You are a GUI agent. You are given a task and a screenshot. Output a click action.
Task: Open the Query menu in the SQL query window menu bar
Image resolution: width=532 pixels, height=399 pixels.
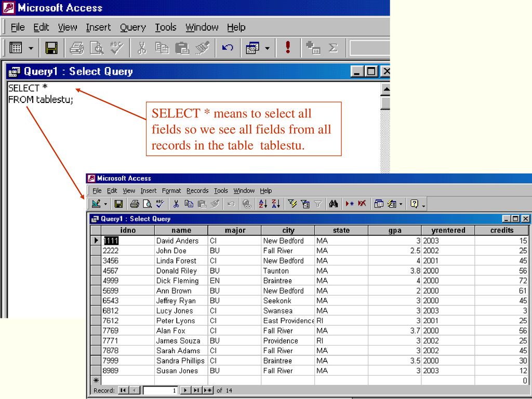click(132, 27)
